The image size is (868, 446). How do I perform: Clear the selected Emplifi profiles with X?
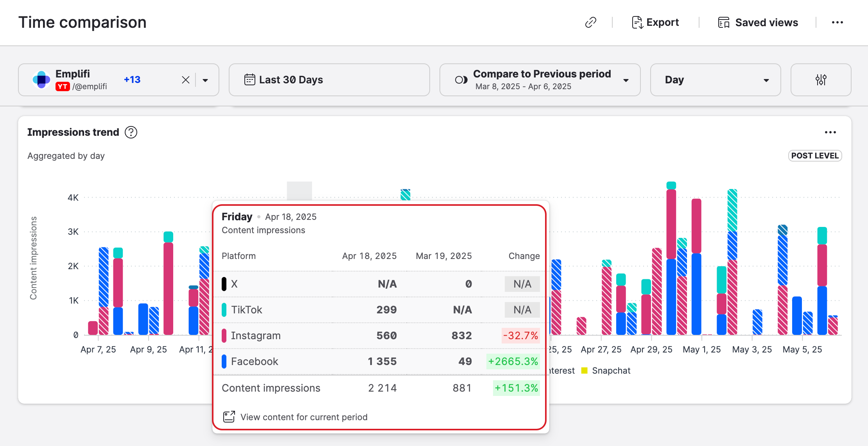point(186,80)
